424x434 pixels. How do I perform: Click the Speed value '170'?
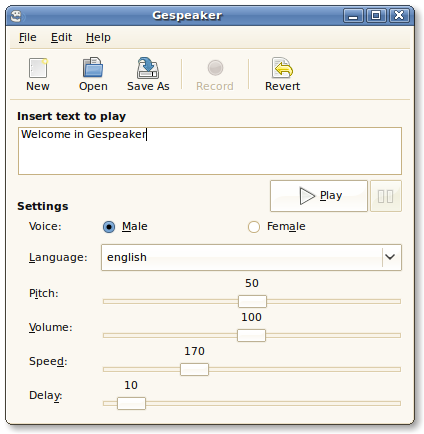(194, 351)
